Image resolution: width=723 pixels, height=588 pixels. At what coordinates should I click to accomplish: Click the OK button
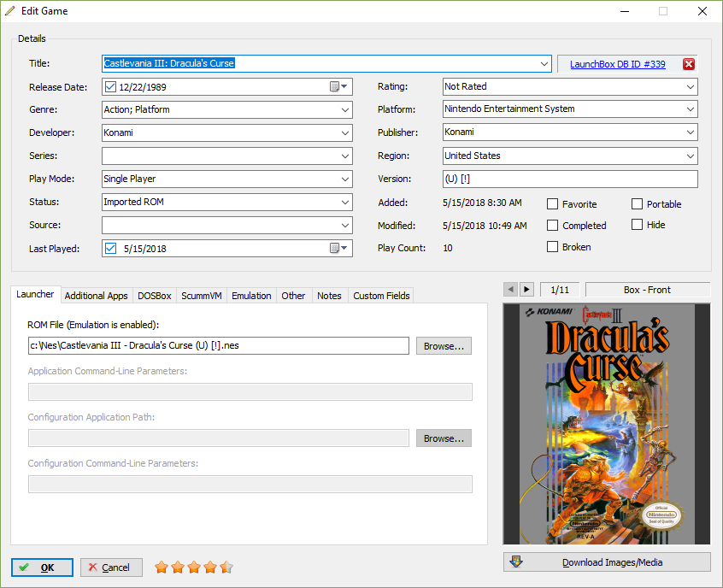tap(42, 567)
